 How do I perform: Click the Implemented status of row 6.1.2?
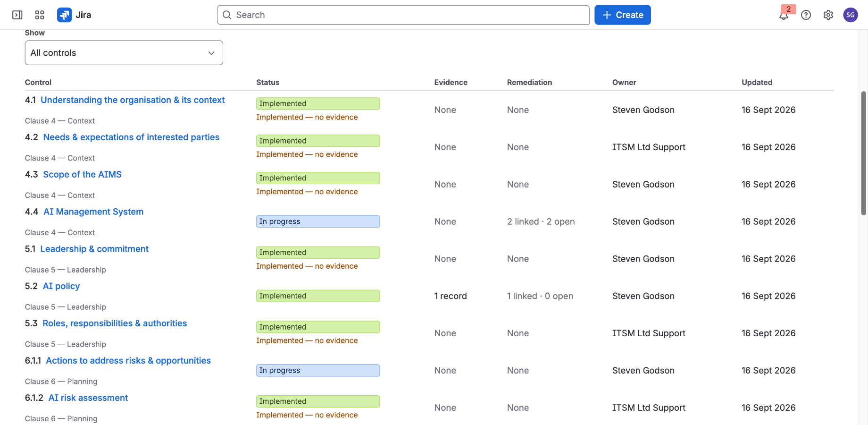pyautogui.click(x=318, y=401)
